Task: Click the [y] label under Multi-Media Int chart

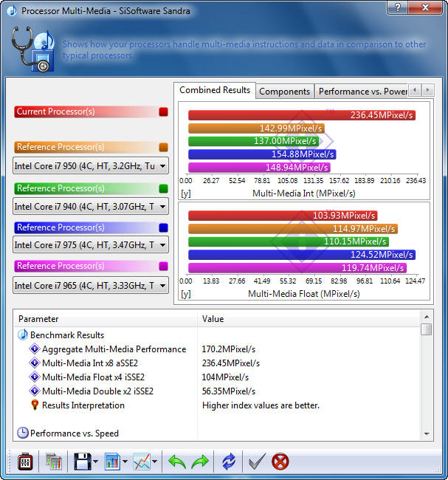Action: point(186,193)
